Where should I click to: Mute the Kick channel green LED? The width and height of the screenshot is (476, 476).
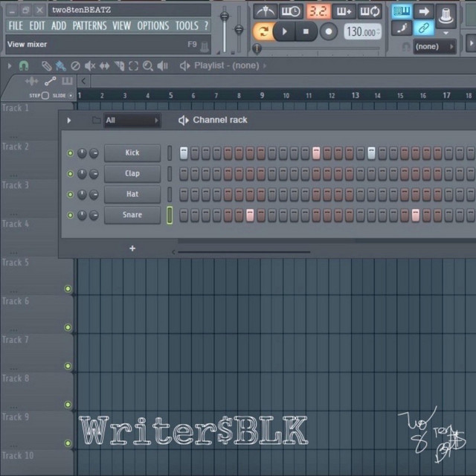71,153
